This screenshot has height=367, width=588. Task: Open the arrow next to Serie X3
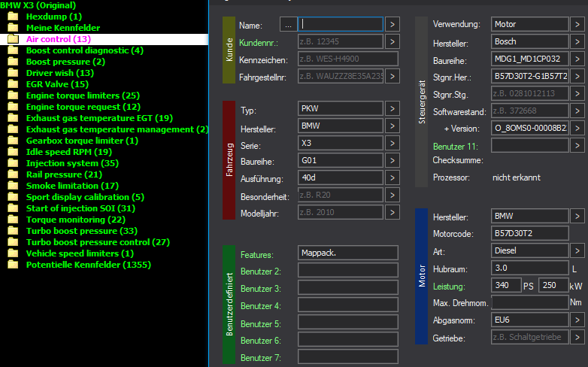(393, 143)
